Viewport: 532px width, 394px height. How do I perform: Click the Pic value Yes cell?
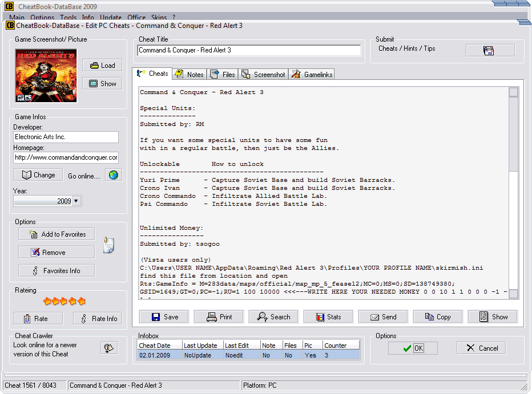coord(312,355)
